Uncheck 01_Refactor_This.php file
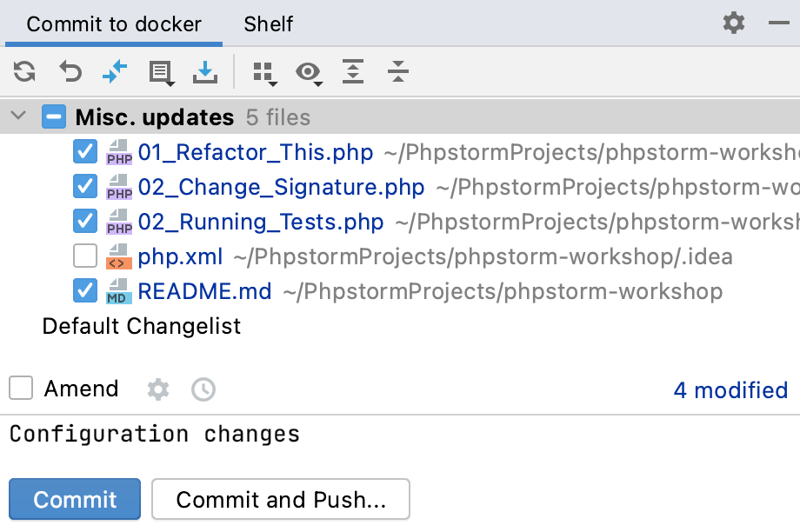The image size is (800, 532). [85, 151]
